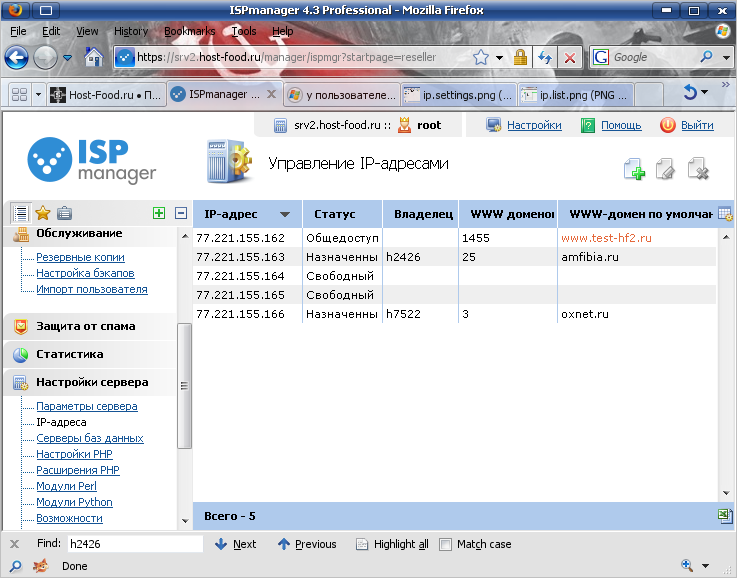Stop loading with the red X icon
Image resolution: width=737 pixels, height=578 pixels.
(570, 58)
